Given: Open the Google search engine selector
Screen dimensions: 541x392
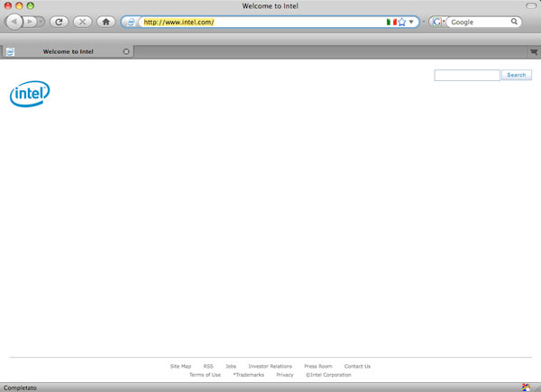Looking at the screenshot, I should (437, 22).
